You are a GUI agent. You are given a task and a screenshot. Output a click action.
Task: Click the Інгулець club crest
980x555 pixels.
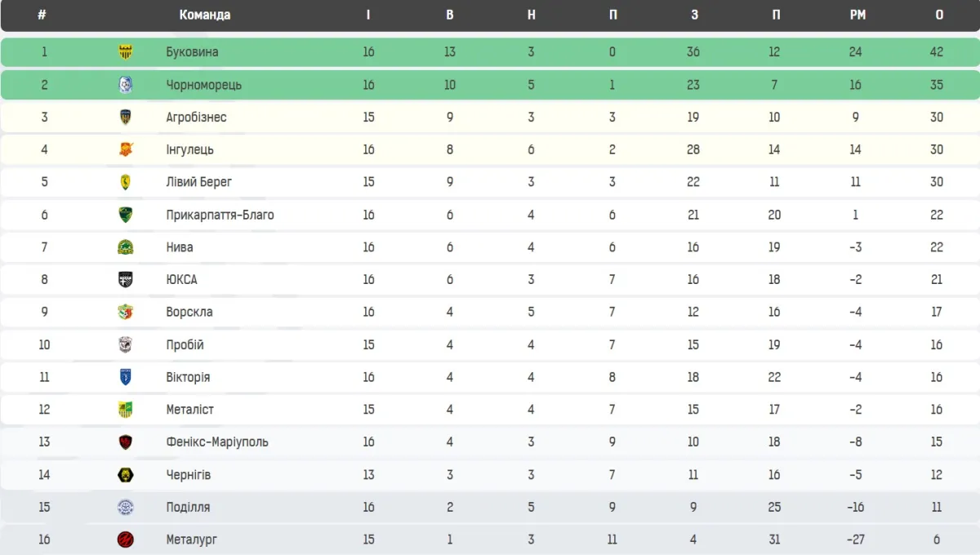(126, 149)
